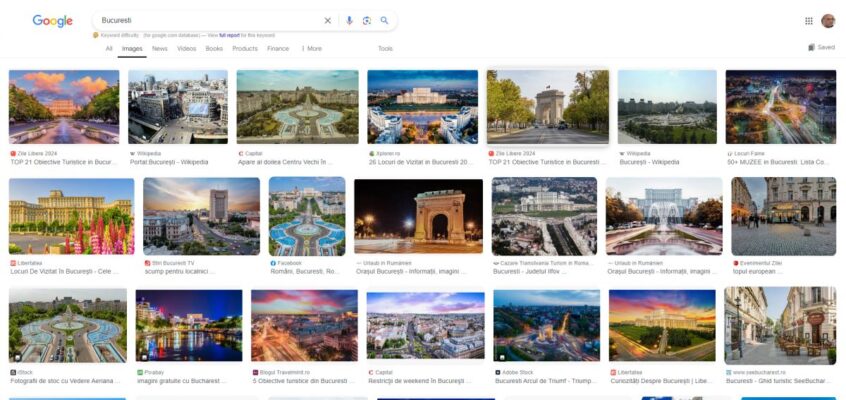Open the iStock aerial fountains thumbnail

pyautogui.click(x=67, y=325)
